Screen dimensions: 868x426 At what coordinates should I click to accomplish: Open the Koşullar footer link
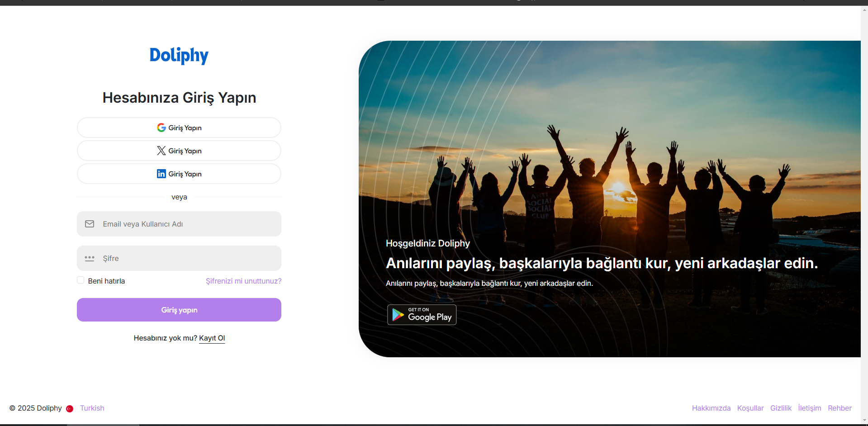tap(750, 408)
